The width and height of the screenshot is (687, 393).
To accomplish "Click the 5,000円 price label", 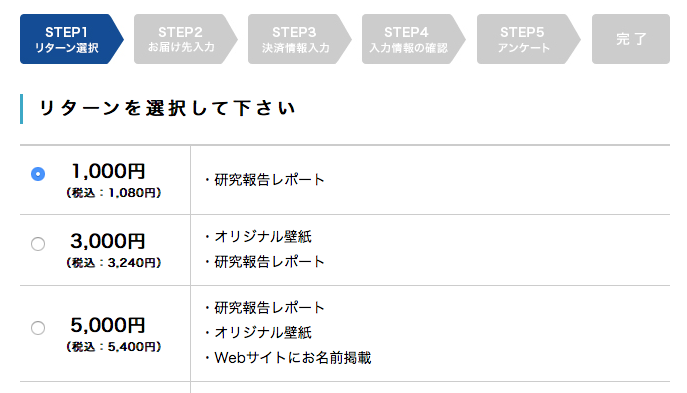I will pyautogui.click(x=108, y=325).
